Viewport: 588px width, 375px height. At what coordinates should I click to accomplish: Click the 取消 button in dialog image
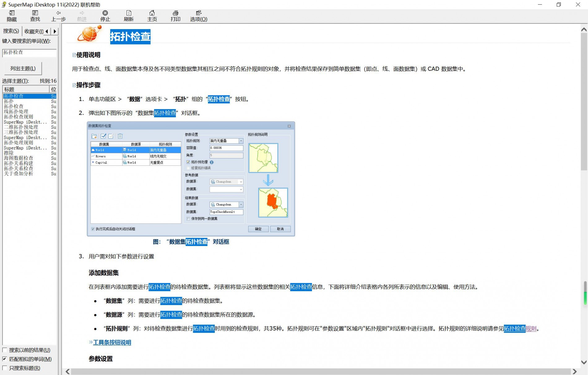pyautogui.click(x=280, y=229)
